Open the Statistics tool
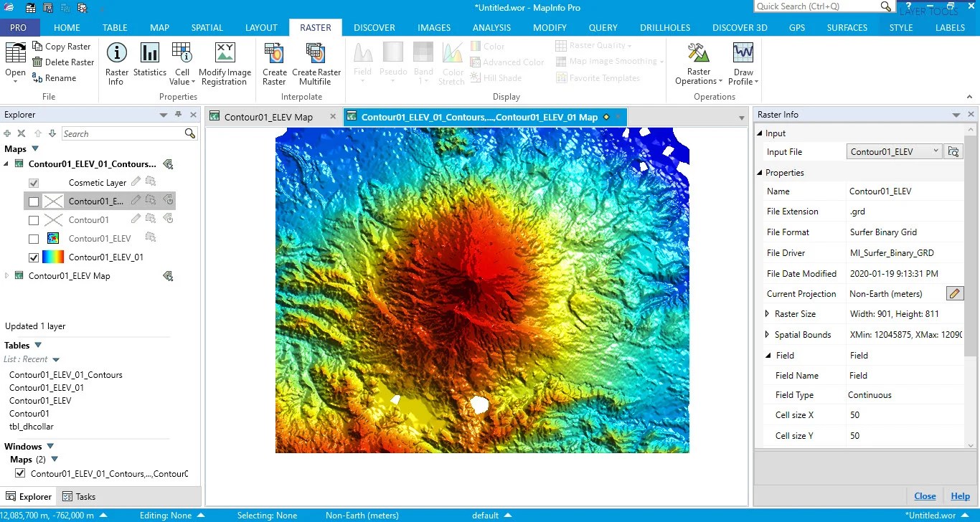Screen dimensions: 980x522 point(149,62)
